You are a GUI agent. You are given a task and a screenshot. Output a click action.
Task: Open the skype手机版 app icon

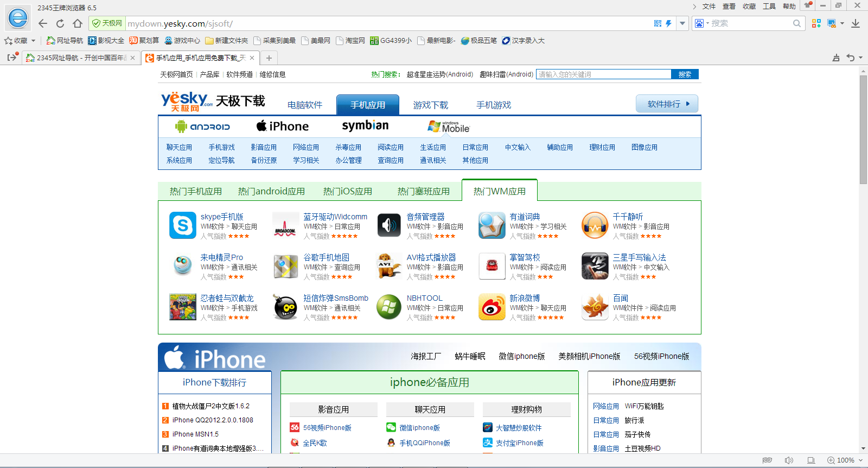(x=183, y=225)
